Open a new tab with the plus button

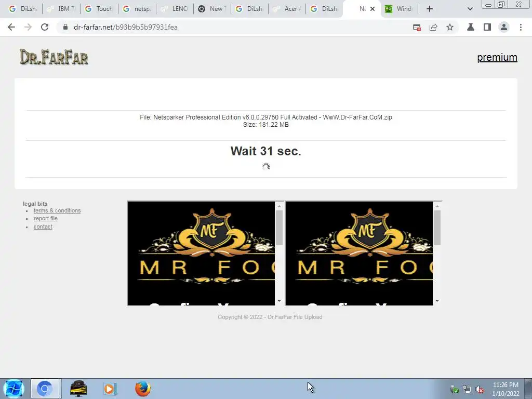pos(430,9)
